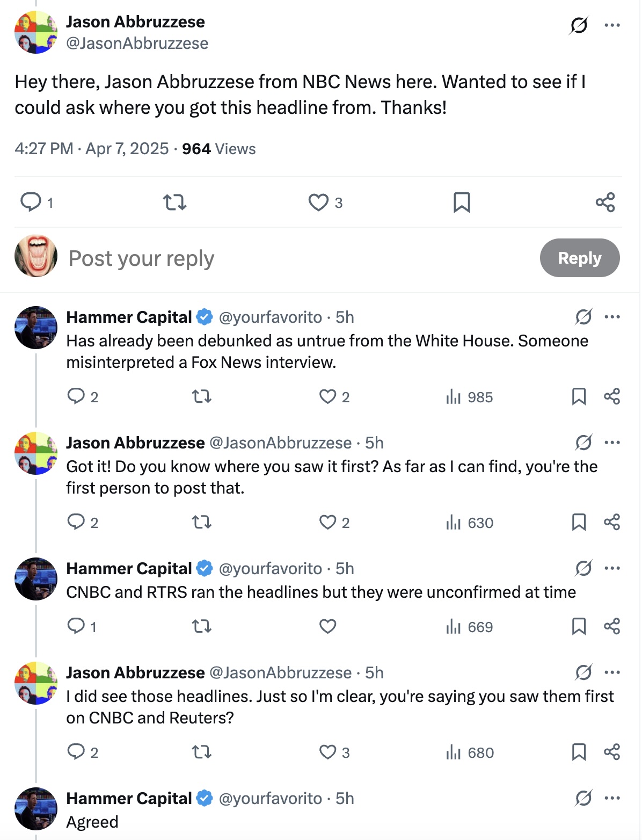Like the main post with 3 likes

pos(318,202)
